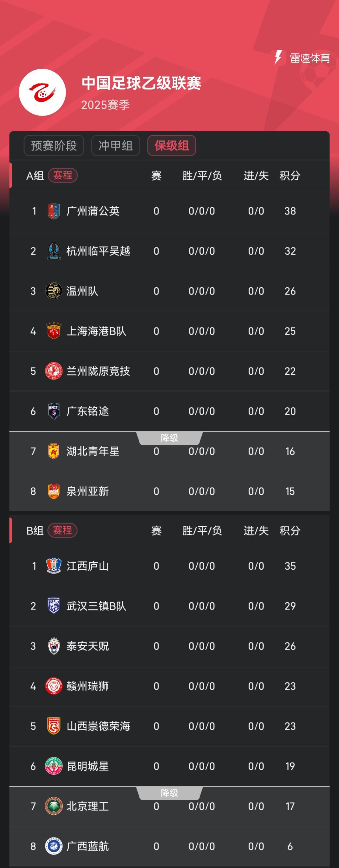Image resolution: width=339 pixels, height=868 pixels.
Task: Switch to the 冲甲组 tab
Action: pyautogui.click(x=116, y=146)
